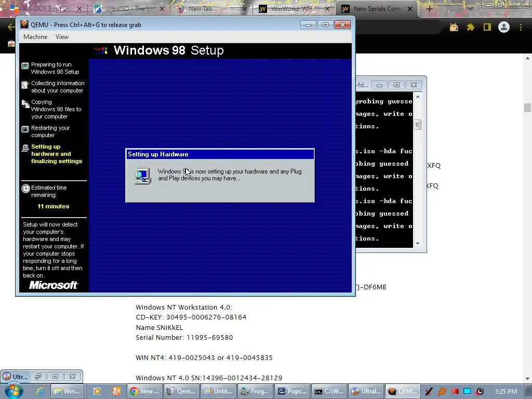Viewport: 532px width, 399px height.
Task: Click the Estimated time remaining clock icon
Action: [26, 188]
